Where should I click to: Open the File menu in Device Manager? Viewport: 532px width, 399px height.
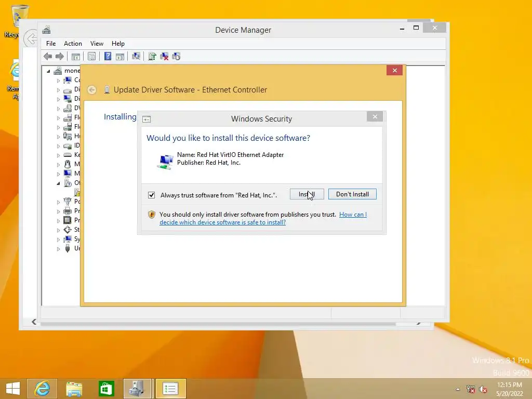pos(51,44)
